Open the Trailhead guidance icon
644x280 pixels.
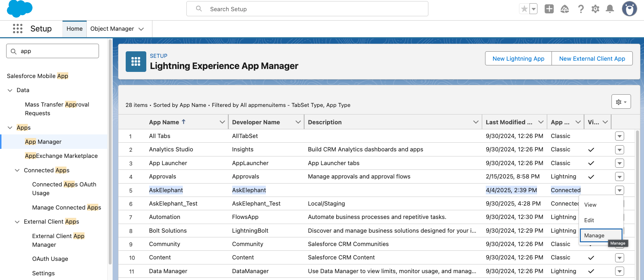point(565,9)
